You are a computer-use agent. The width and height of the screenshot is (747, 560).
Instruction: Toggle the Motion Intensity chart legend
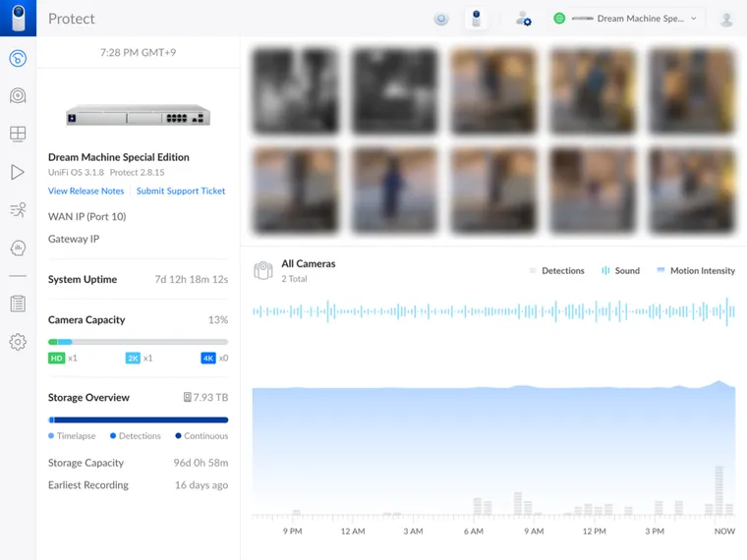[696, 270]
